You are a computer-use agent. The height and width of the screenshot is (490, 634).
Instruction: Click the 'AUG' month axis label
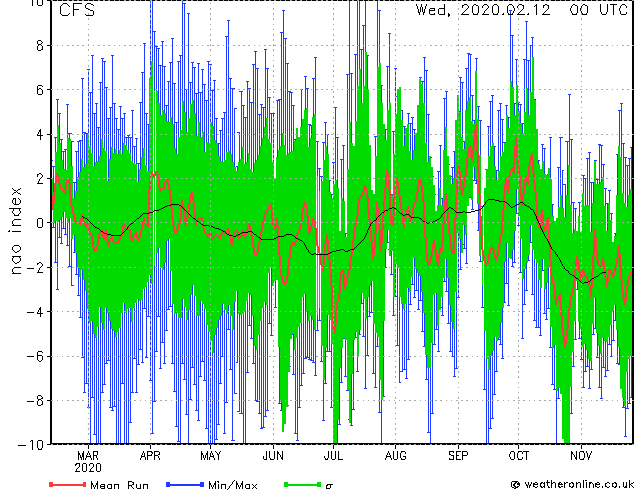[396, 456]
